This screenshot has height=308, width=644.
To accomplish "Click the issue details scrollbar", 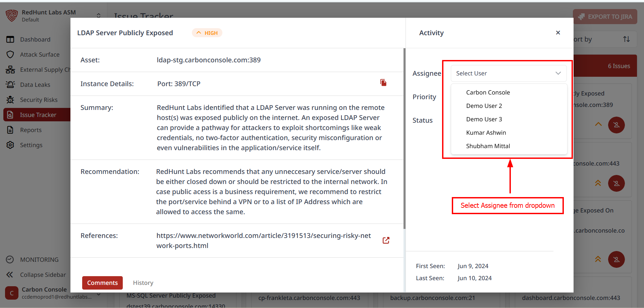I will (x=405, y=138).
